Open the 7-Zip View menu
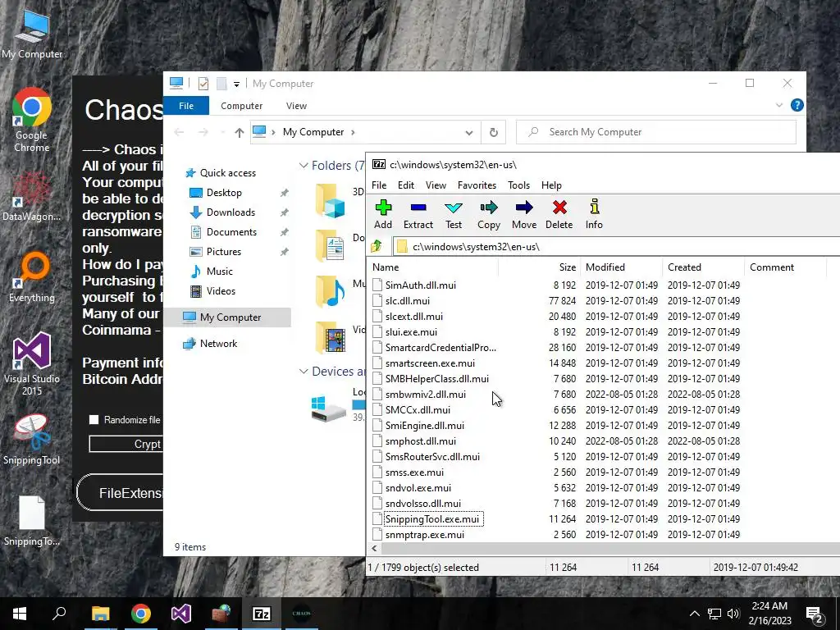The width and height of the screenshot is (840, 630). 436,185
